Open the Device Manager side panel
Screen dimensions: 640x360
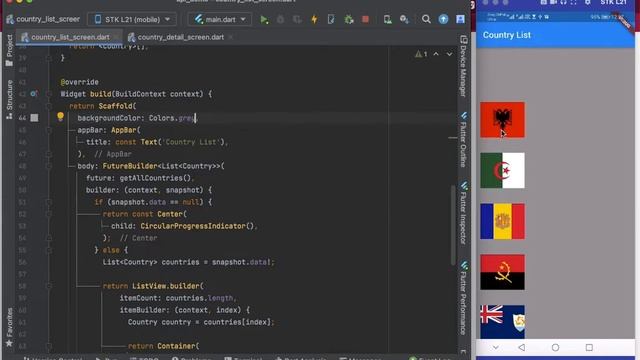click(463, 66)
